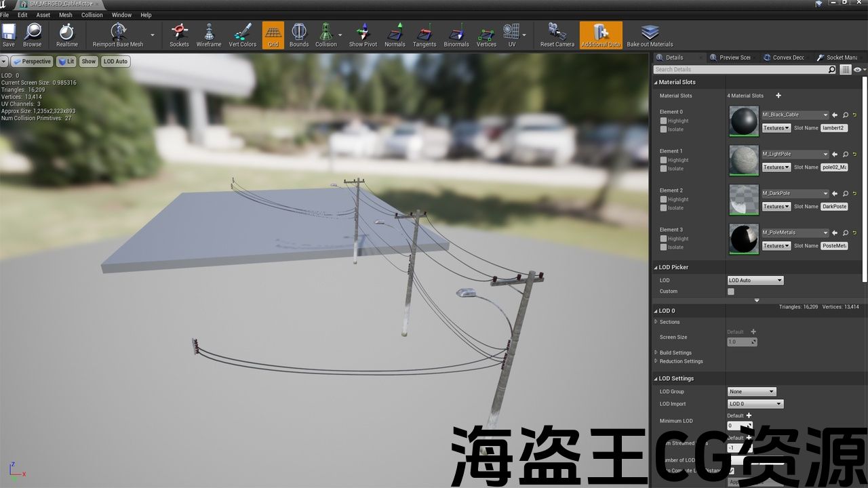Open the Mesh menu

coord(66,15)
